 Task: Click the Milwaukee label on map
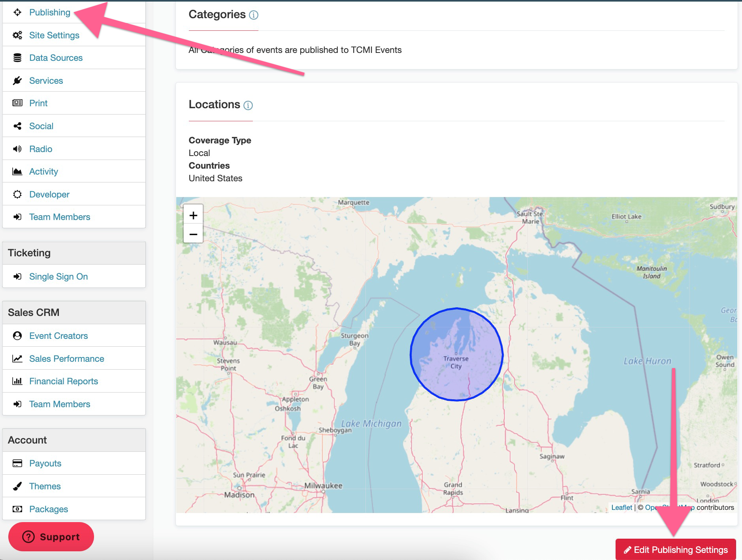[323, 486]
